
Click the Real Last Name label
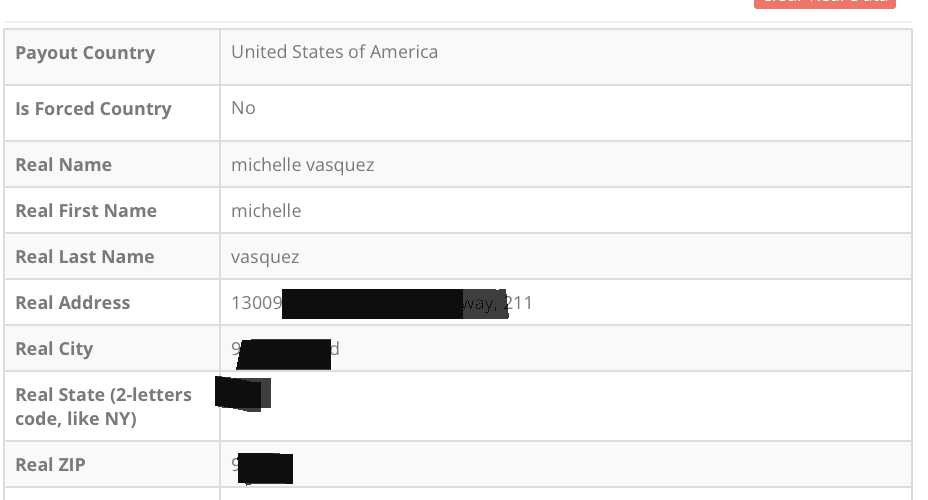(85, 257)
